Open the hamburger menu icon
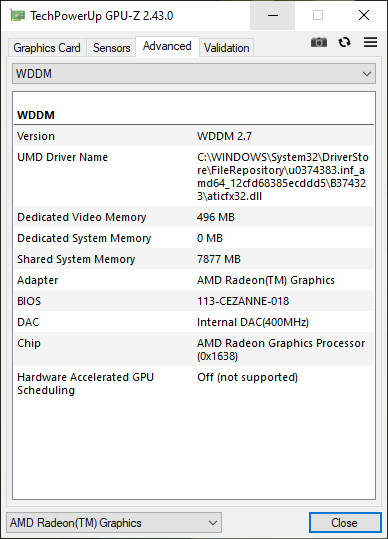 [370, 42]
